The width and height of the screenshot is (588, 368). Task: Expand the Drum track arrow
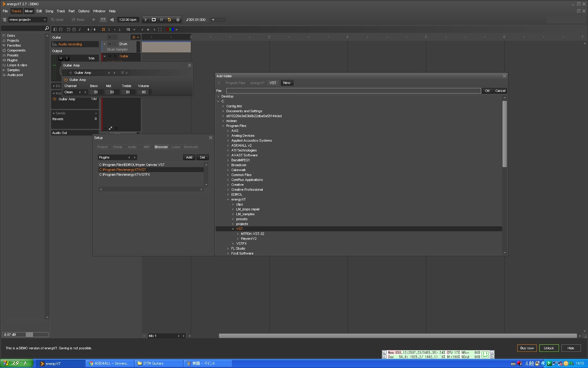pyautogui.click(x=105, y=44)
